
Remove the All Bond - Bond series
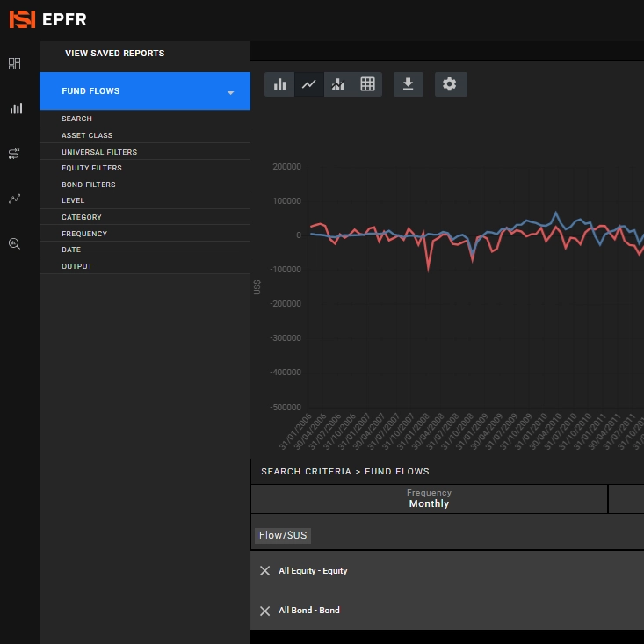[265, 611]
